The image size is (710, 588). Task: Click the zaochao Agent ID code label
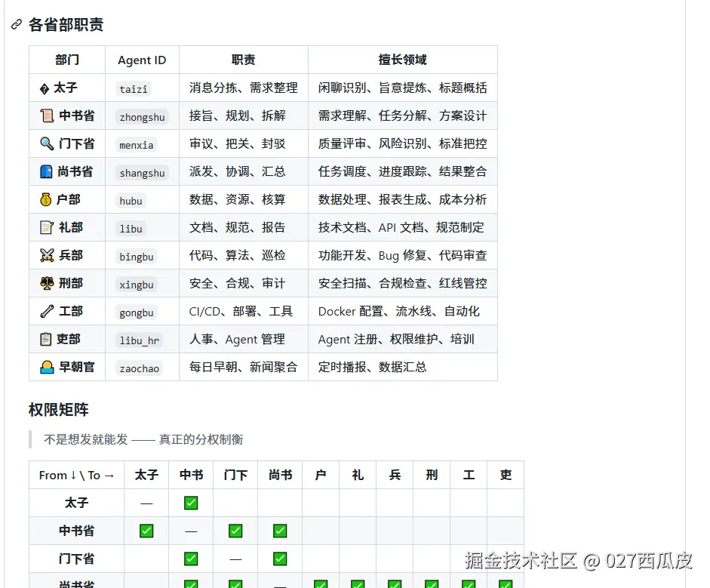point(139,368)
